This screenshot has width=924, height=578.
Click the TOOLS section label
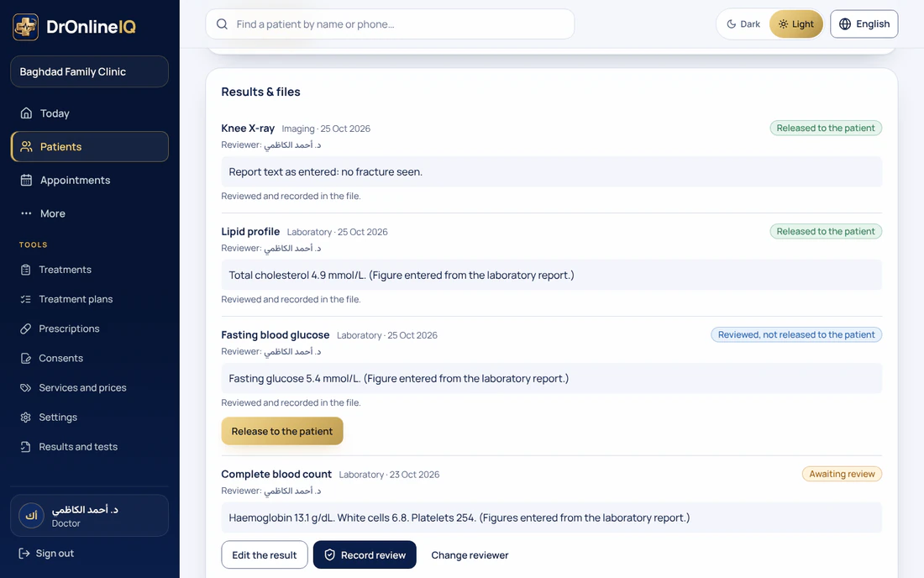(x=33, y=244)
